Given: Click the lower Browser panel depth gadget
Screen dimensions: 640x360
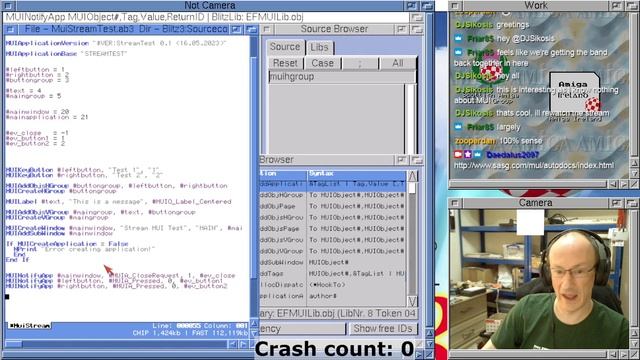Looking at the screenshot, I should pos(417,160).
